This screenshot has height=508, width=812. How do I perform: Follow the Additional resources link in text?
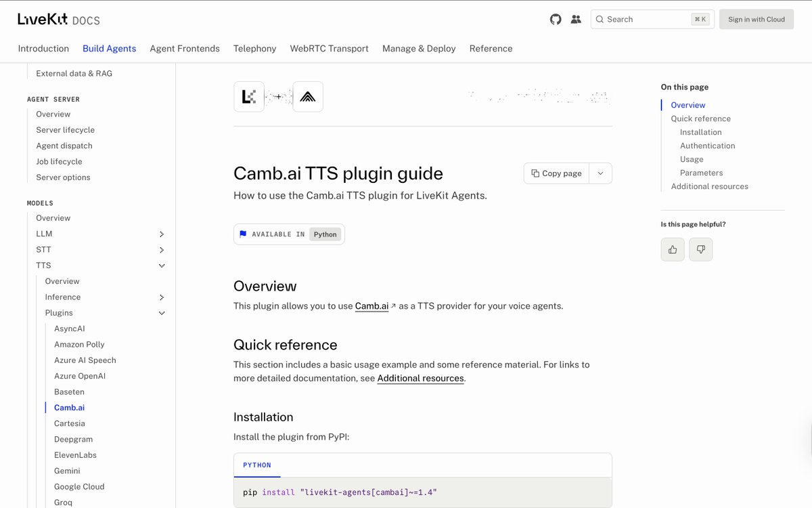point(421,379)
